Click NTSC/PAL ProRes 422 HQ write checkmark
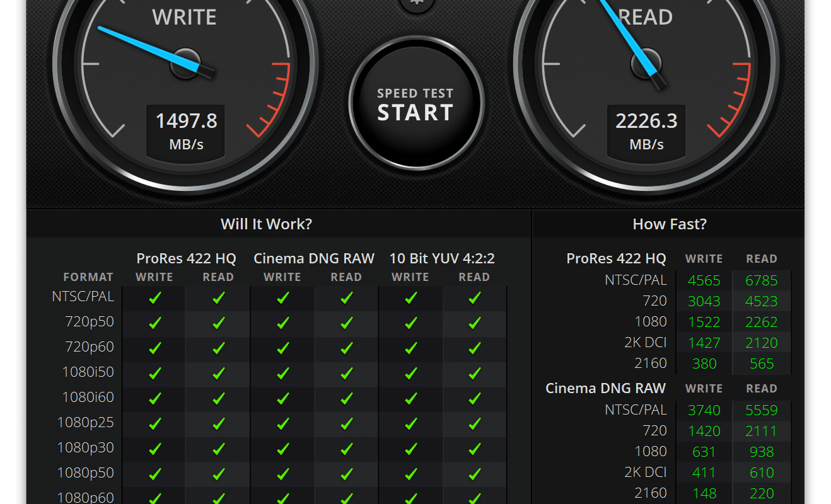This screenshot has height=504, width=831. pyautogui.click(x=154, y=297)
